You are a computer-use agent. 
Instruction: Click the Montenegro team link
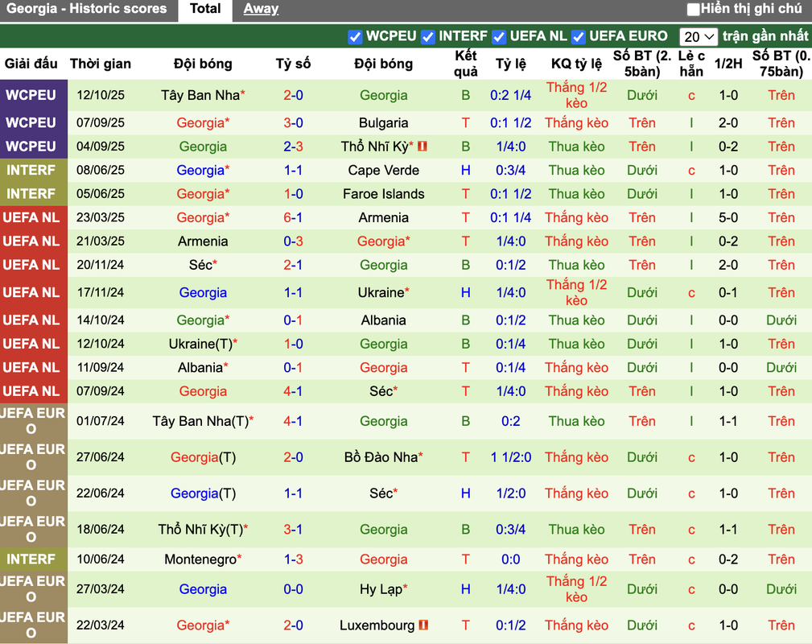pos(200,559)
